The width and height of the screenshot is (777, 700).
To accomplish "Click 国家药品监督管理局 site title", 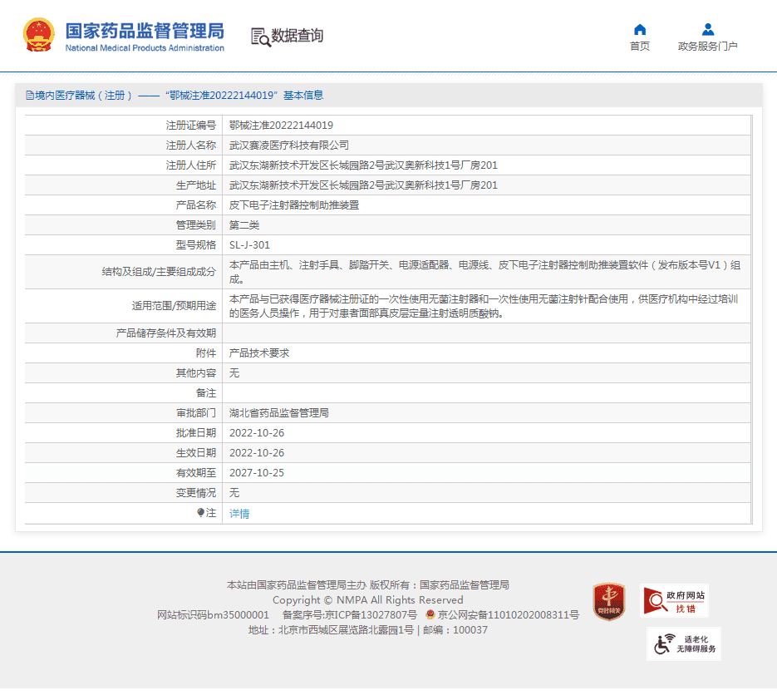I will (145, 31).
